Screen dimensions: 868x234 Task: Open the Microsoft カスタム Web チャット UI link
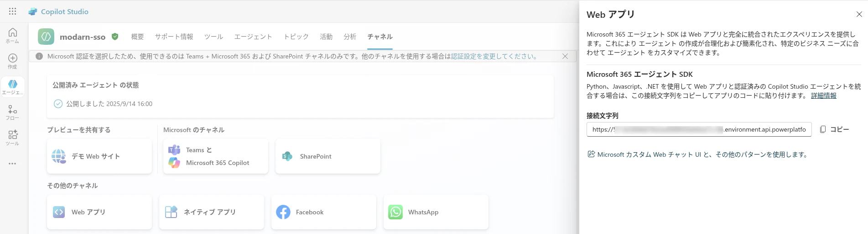[699, 154]
